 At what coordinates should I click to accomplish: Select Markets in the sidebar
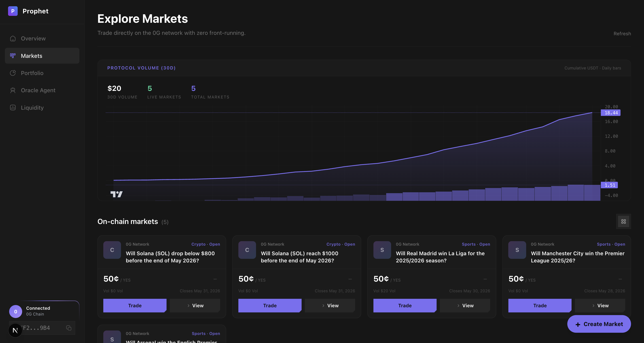pos(42,56)
